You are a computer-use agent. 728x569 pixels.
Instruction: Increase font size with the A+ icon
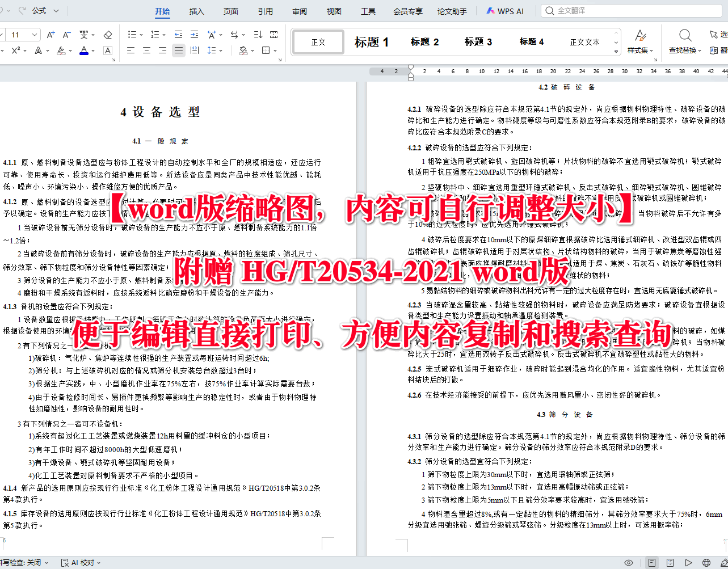51,35
